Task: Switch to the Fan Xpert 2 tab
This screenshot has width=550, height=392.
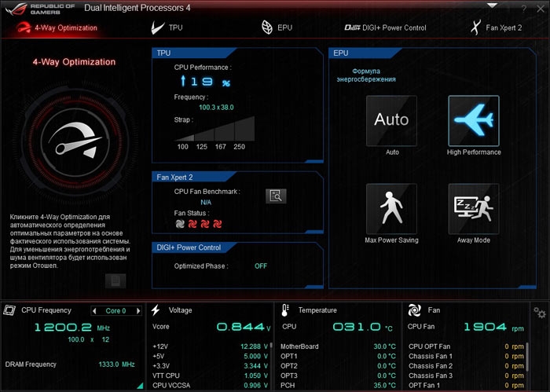Action: point(495,27)
